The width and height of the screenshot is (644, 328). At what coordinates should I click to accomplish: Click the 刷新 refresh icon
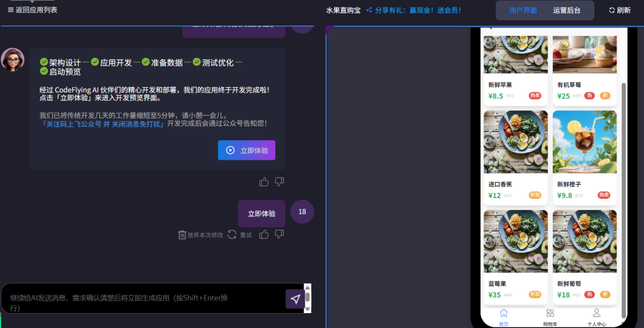coord(612,10)
